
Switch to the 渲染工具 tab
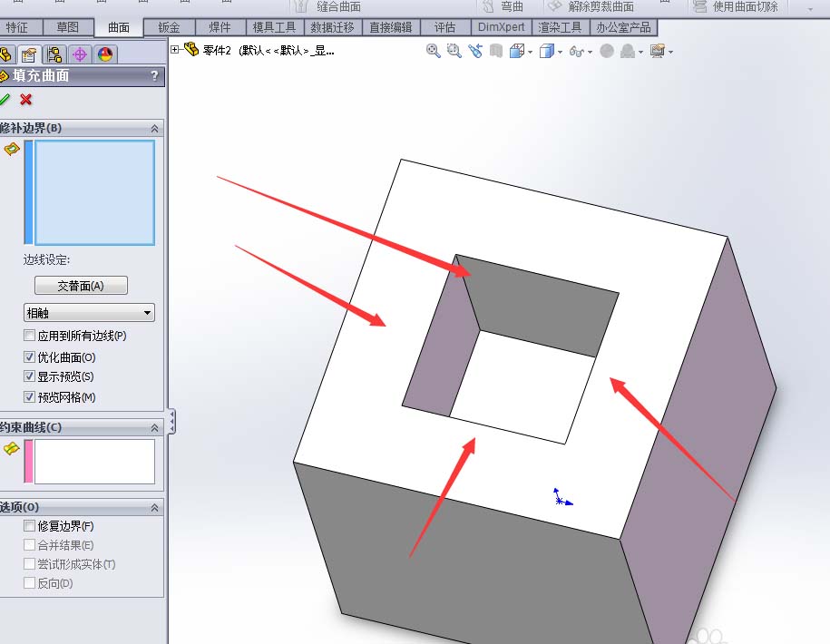pyautogui.click(x=560, y=27)
